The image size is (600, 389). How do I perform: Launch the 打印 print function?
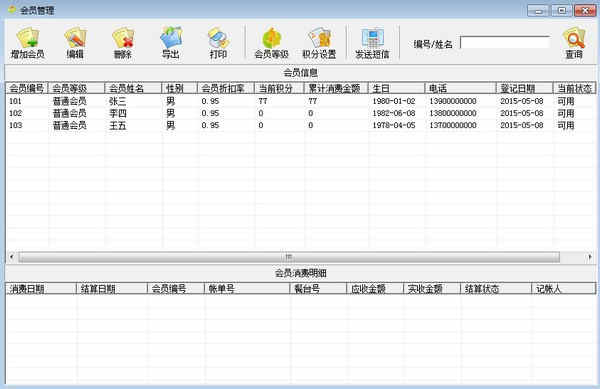click(x=218, y=43)
